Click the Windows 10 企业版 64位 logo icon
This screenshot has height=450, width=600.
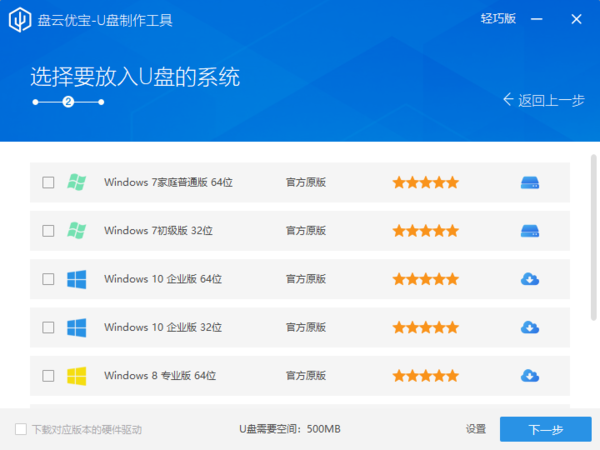click(x=77, y=279)
